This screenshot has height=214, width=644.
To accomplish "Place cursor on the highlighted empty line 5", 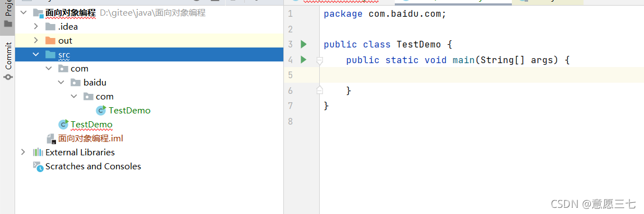I will click(x=482, y=75).
